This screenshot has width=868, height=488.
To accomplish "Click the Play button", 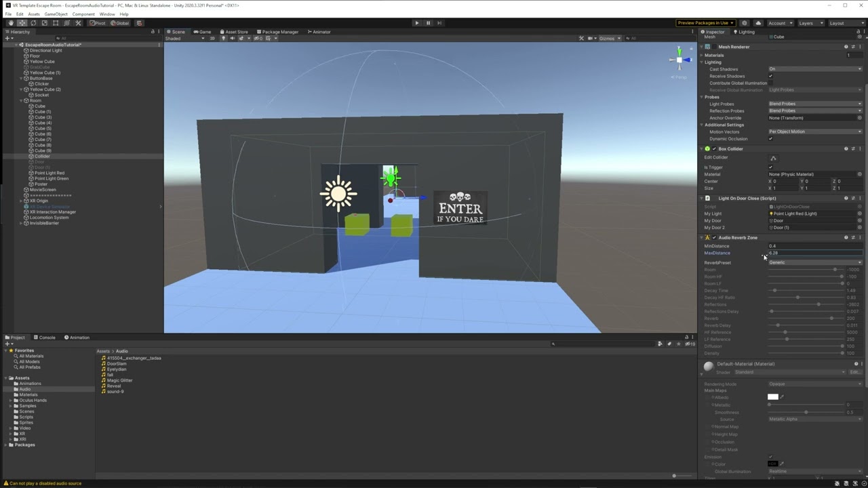I will pos(416,23).
